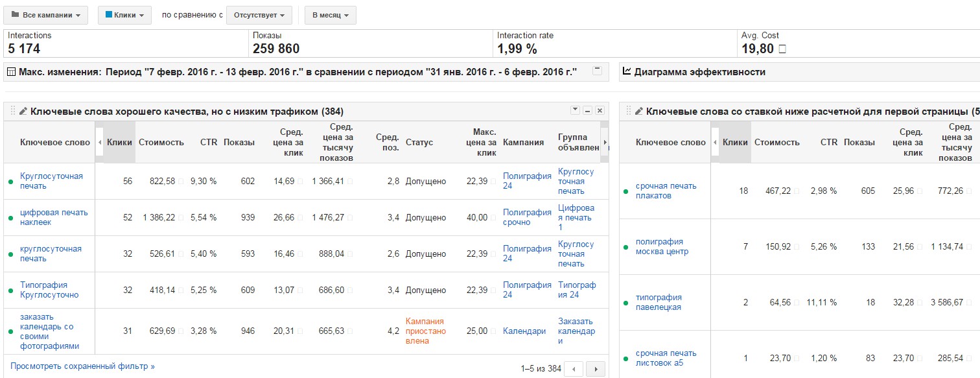Sort by CTR column in left table
Screen dimensions: 980x378
point(208,143)
